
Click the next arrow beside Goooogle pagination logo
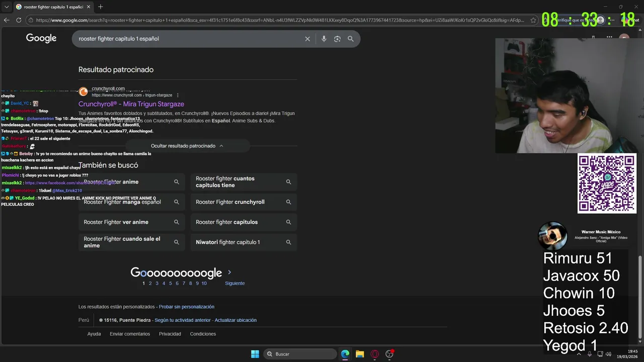[x=229, y=273]
